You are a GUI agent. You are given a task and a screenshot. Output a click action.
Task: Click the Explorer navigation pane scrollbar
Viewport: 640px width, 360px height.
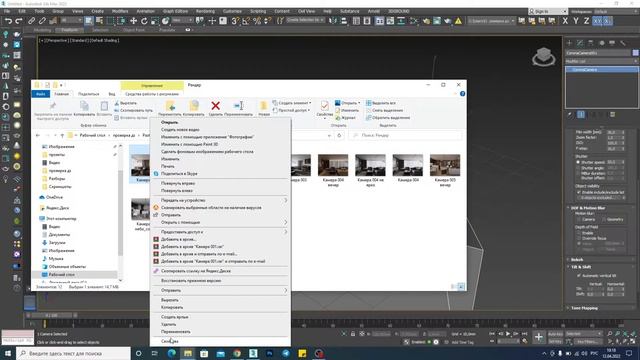click(x=120, y=212)
